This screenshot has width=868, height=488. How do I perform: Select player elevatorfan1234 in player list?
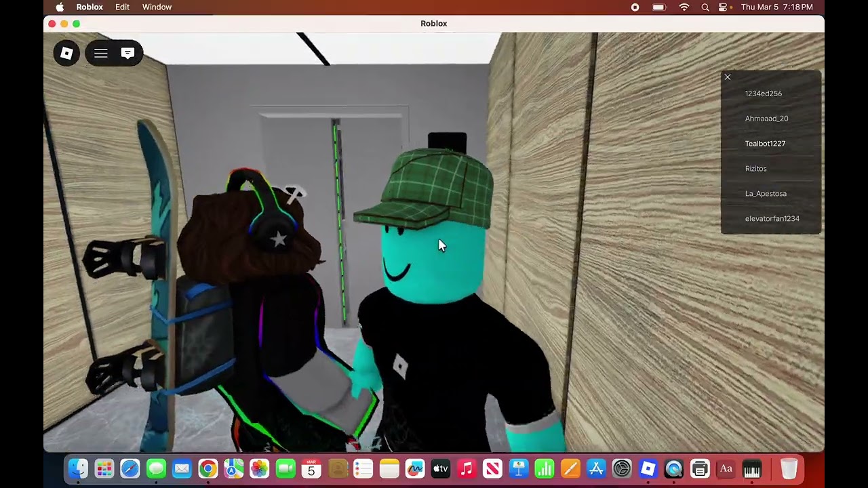(x=771, y=219)
